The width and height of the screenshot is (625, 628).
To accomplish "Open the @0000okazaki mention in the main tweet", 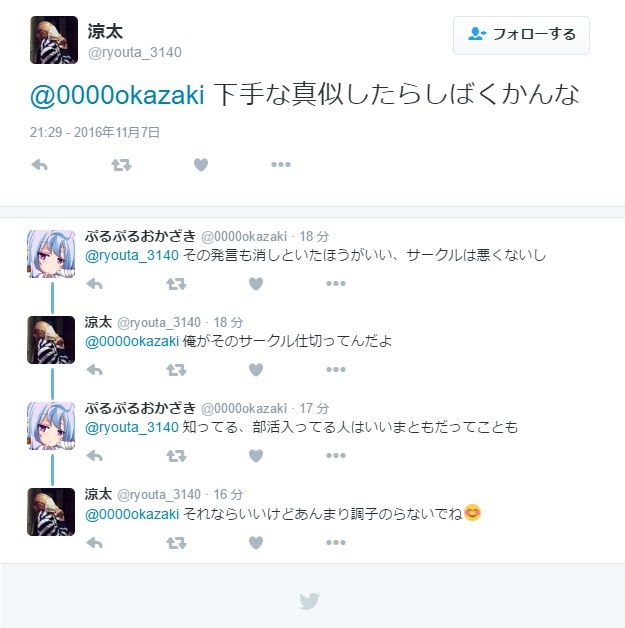I will 117,95.
